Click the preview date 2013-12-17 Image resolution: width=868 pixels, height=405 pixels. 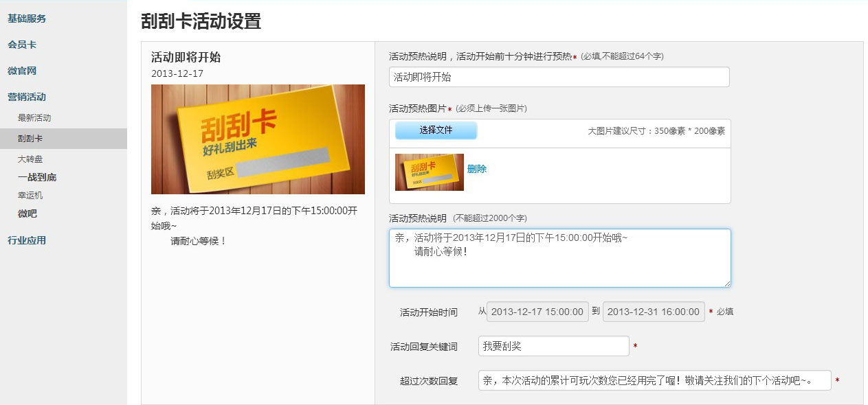coord(177,73)
